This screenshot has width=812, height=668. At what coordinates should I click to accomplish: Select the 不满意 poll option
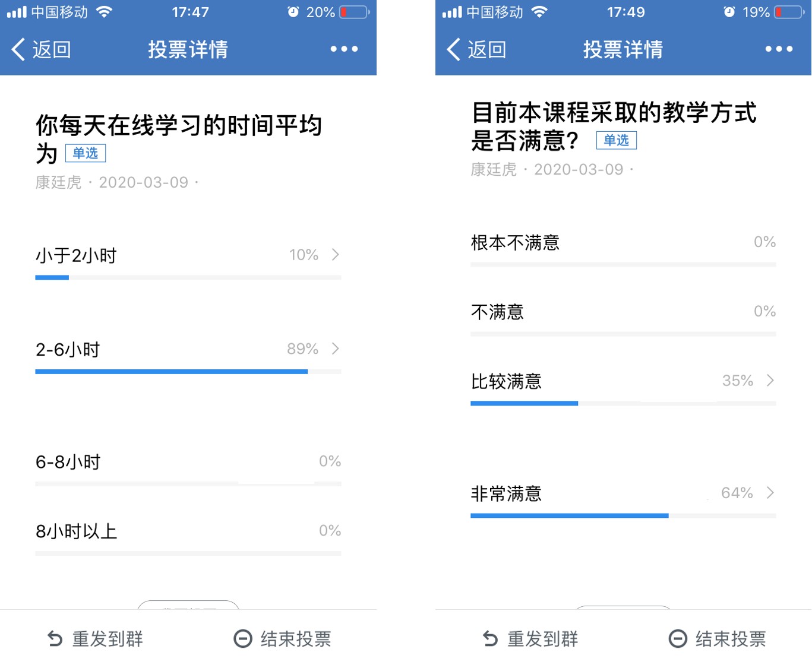pos(497,312)
